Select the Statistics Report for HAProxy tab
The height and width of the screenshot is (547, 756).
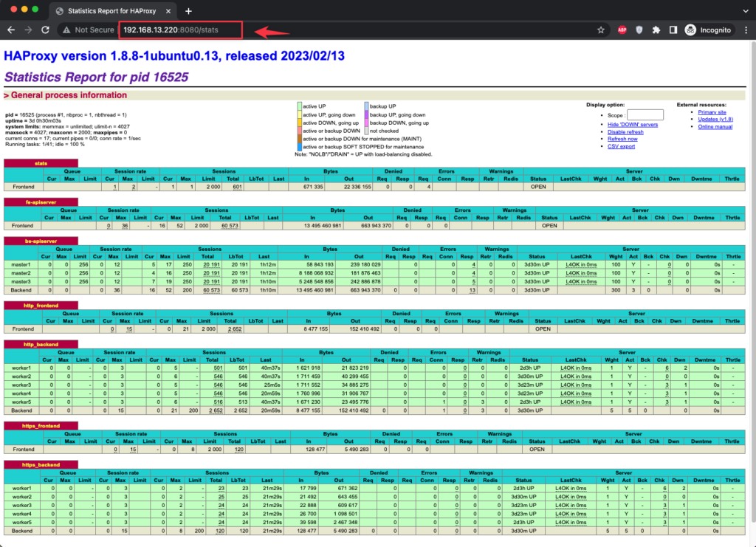coord(113,10)
